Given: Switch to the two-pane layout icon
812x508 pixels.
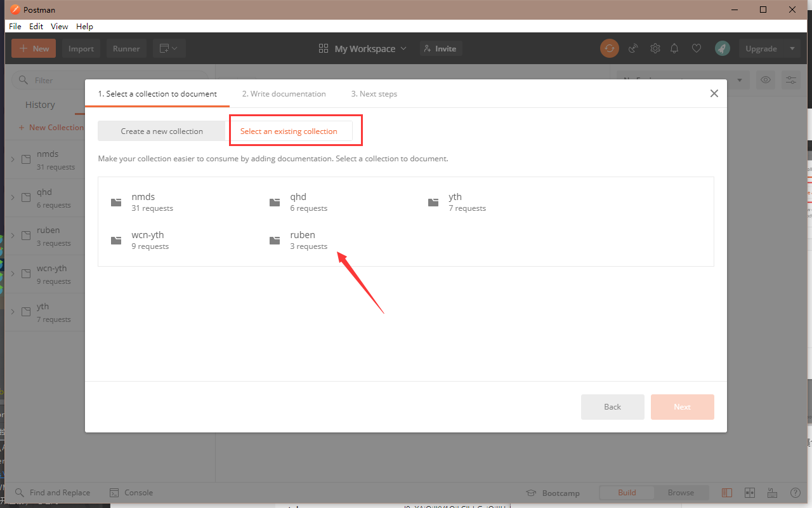Looking at the screenshot, I should tap(750, 493).
